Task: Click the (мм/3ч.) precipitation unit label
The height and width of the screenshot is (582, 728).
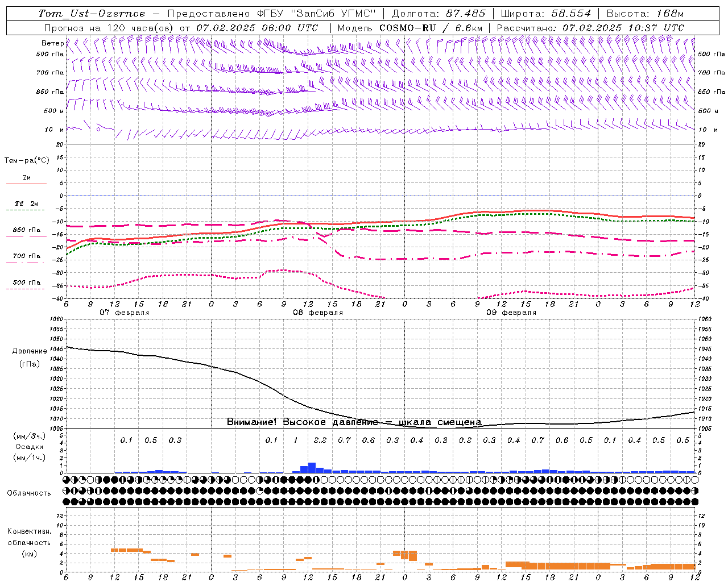Action: click(x=30, y=436)
